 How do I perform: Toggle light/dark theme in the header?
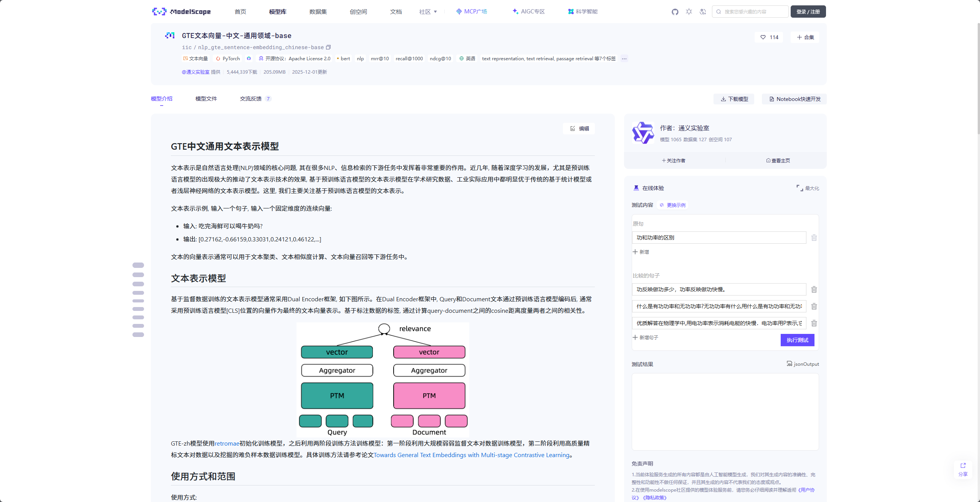689,12
